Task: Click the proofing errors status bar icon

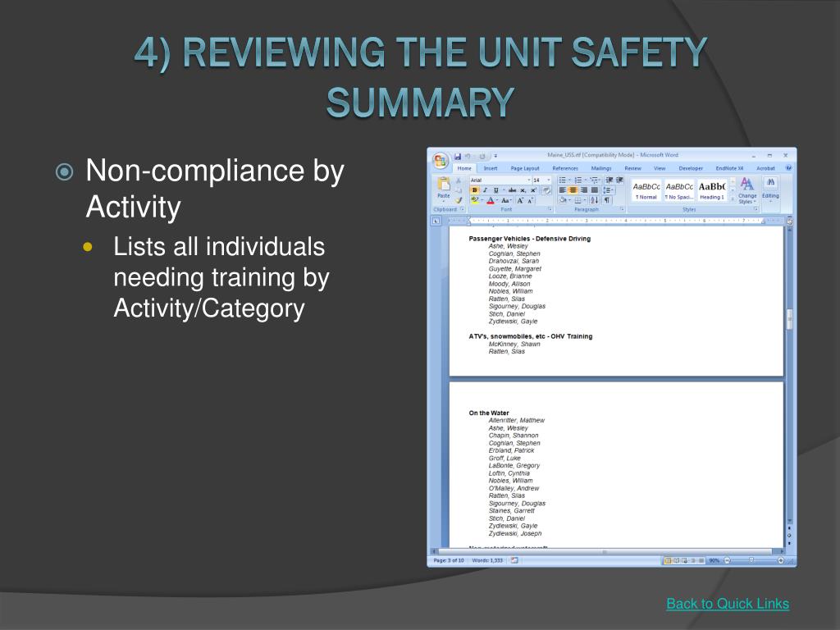Action: coord(514,560)
